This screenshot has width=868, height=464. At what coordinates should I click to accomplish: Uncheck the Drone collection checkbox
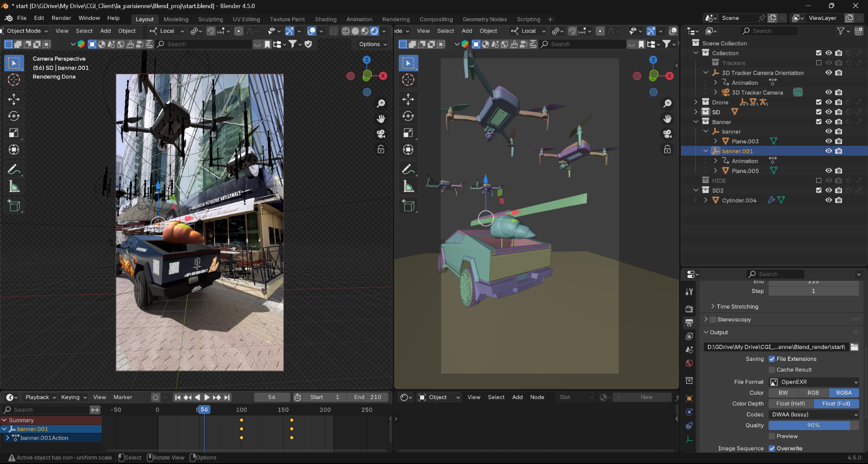tap(819, 102)
